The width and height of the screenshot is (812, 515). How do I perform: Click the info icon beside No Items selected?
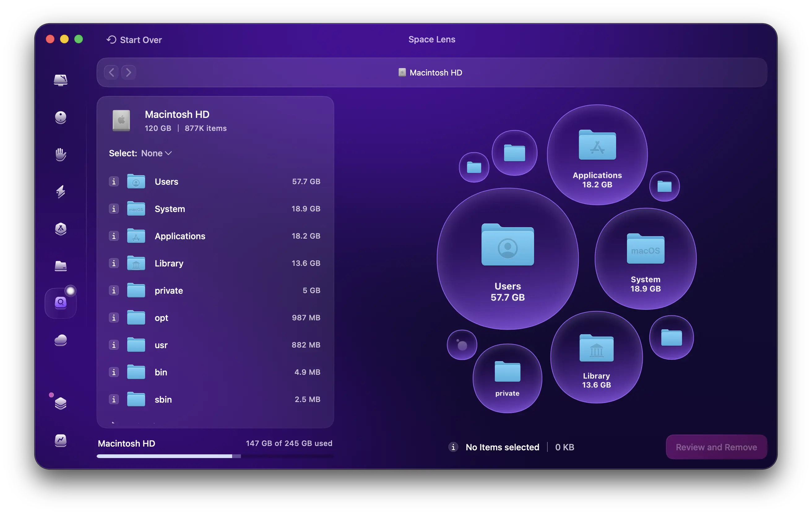click(453, 447)
